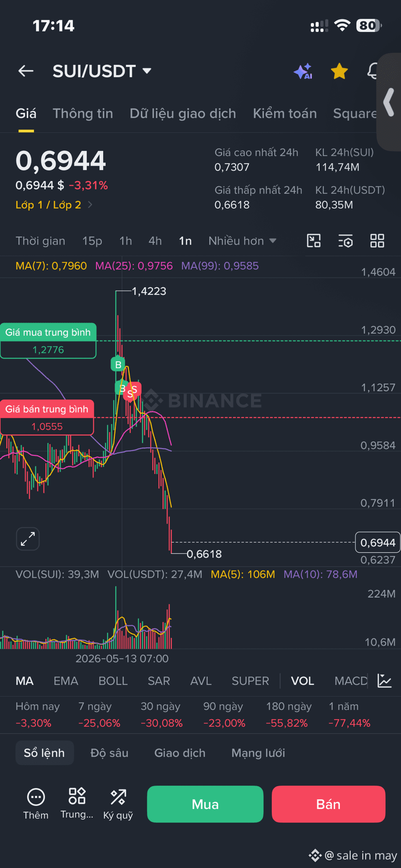Switch to the Sổ lệnh tab
Screen dimensions: 401x868
pyautogui.click(x=45, y=753)
